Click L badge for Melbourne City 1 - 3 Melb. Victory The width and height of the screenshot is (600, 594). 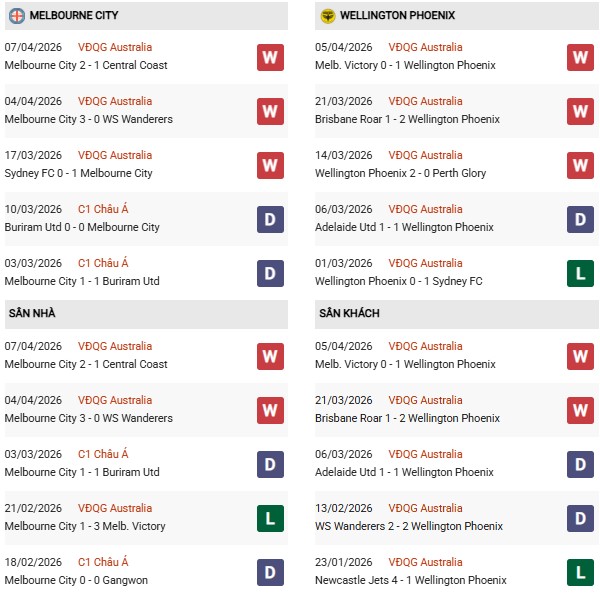[x=270, y=518]
